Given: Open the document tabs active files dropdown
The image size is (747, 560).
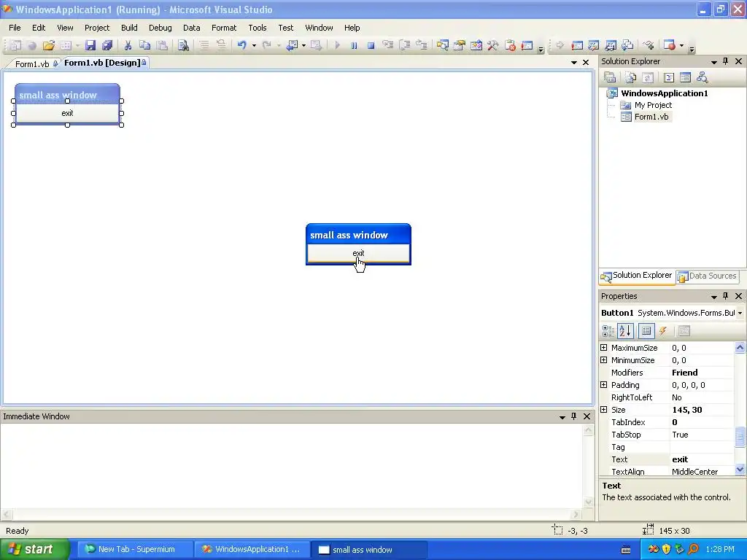Looking at the screenshot, I should click(573, 63).
